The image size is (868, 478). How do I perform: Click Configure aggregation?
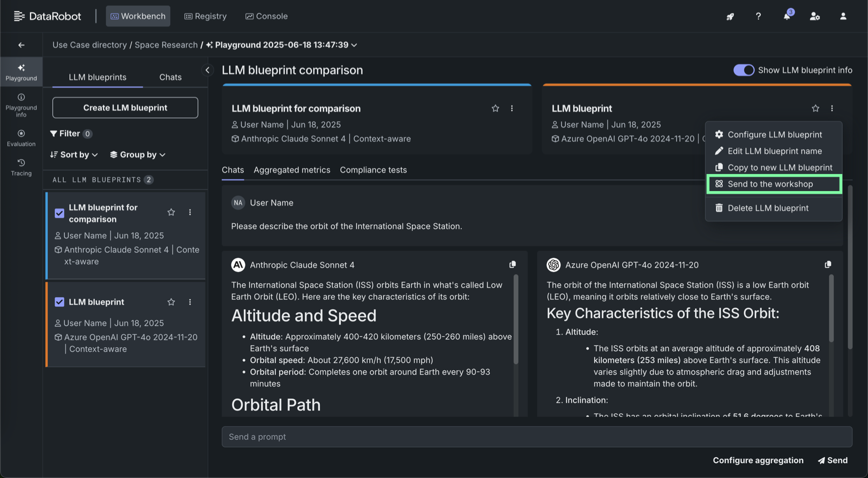tap(758, 460)
